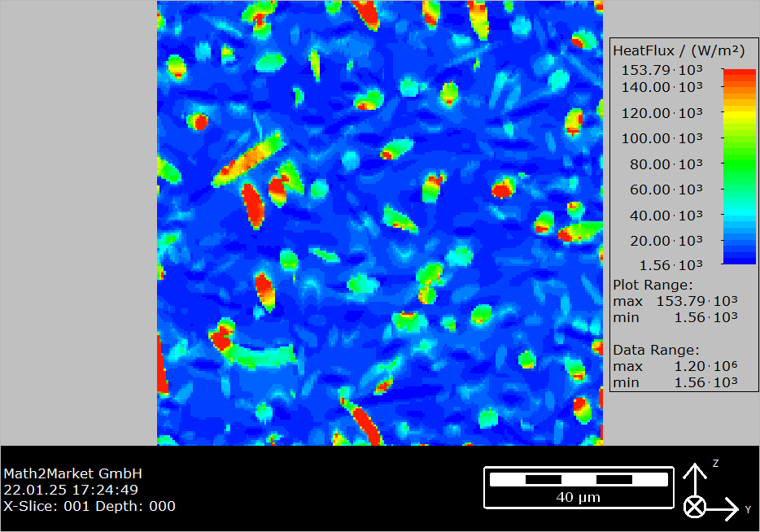Click the Data Range heading
The image size is (760, 532).
coord(657,351)
